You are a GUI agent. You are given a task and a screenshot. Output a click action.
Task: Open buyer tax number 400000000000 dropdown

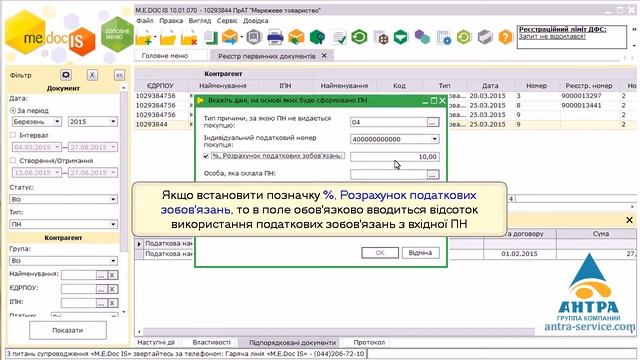[435, 139]
